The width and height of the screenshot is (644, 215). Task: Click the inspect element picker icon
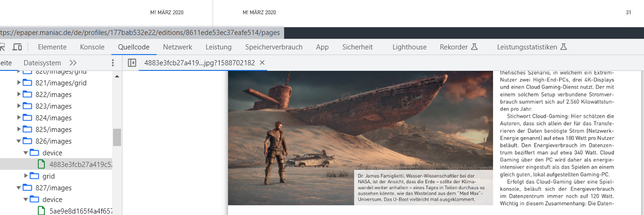click(x=2, y=47)
